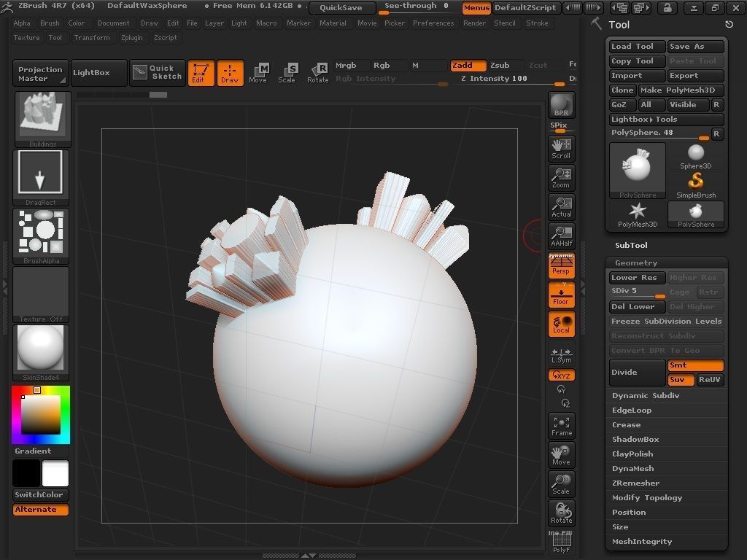Click the Rotate view icon in right shelf

[561, 513]
